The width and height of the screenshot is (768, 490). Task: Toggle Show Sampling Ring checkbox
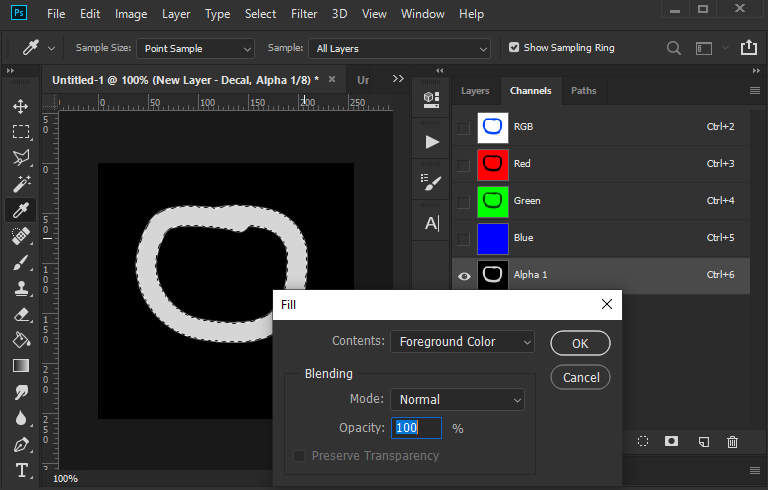tap(514, 48)
